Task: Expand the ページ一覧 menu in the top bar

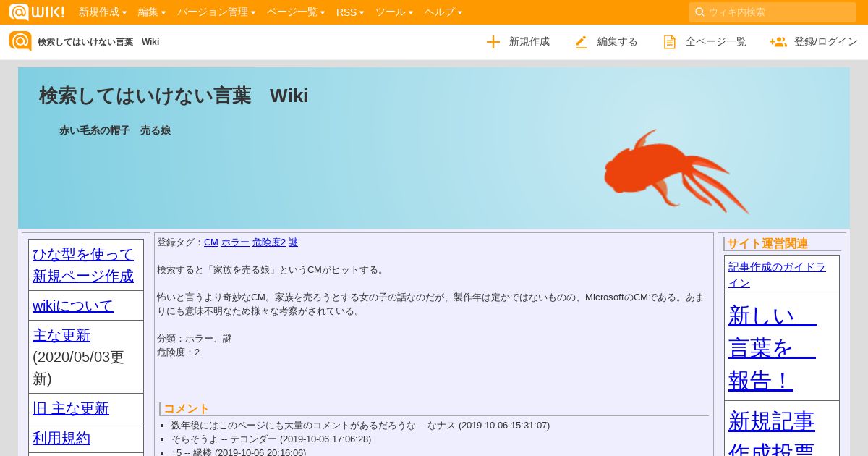Action: [296, 12]
